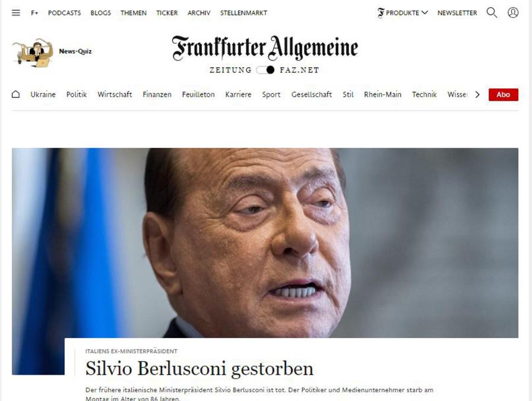Open the Newsletter link
Viewport: 532px width, 401px height.
pyautogui.click(x=457, y=13)
